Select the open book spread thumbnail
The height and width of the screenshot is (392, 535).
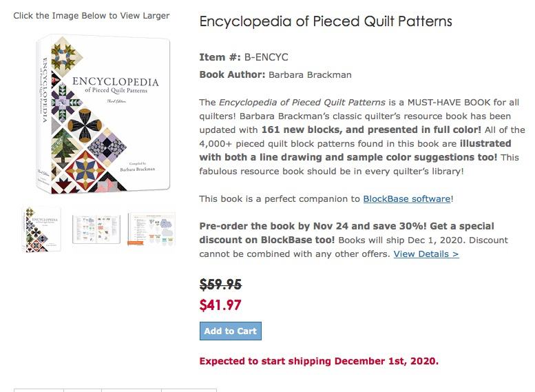tap(96, 229)
